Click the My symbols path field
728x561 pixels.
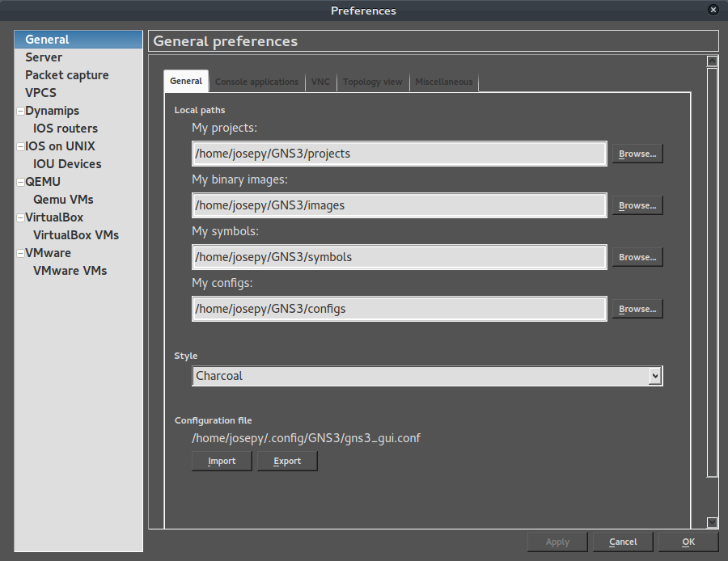400,257
